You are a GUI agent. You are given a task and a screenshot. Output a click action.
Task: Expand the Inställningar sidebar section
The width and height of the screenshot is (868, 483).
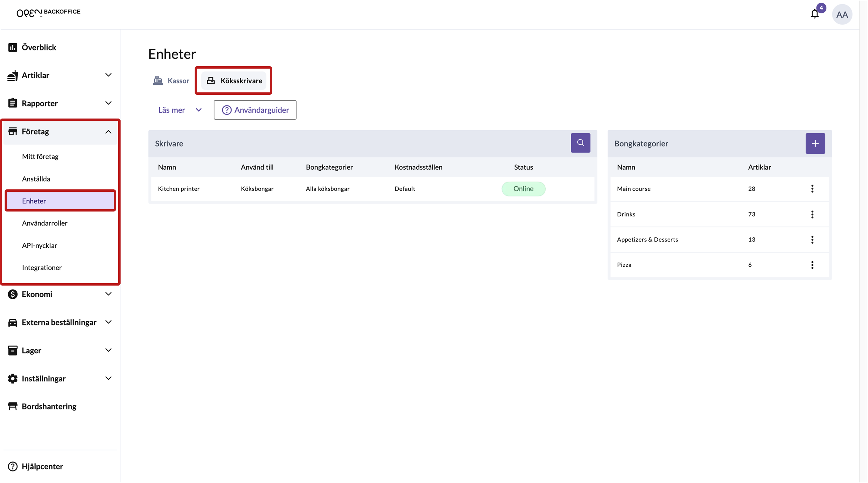[108, 378]
